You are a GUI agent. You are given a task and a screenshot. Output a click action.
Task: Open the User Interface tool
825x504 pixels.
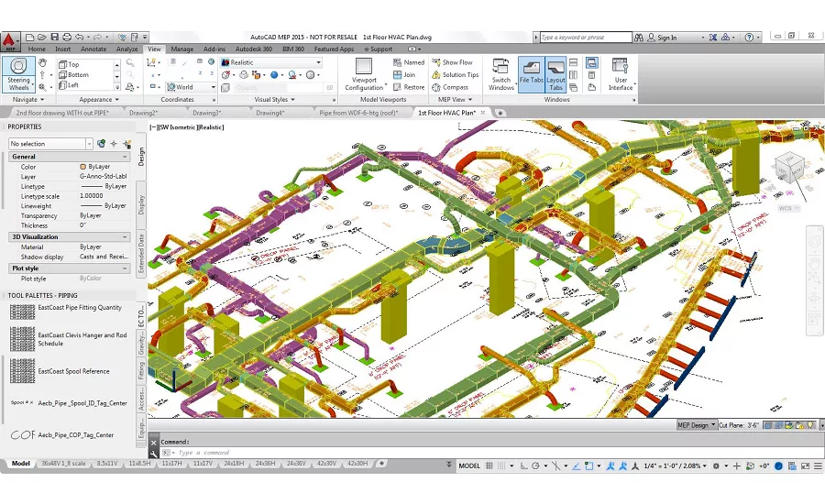621,74
